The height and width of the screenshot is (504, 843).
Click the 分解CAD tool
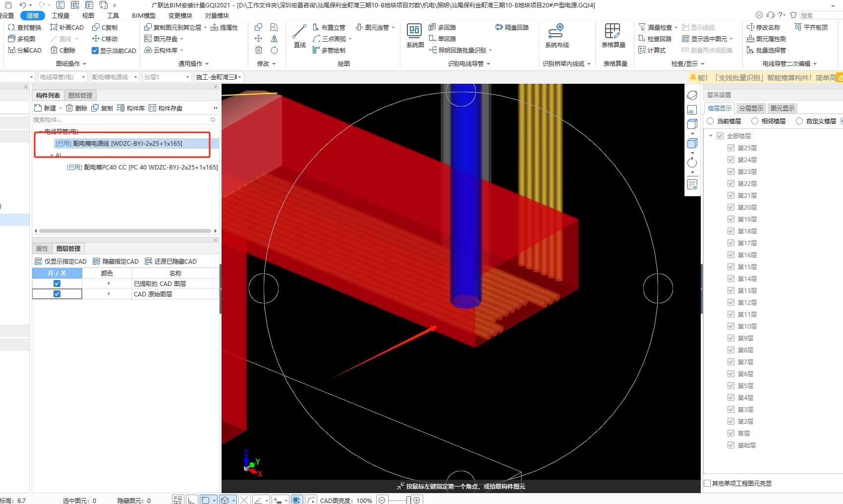tap(24, 50)
